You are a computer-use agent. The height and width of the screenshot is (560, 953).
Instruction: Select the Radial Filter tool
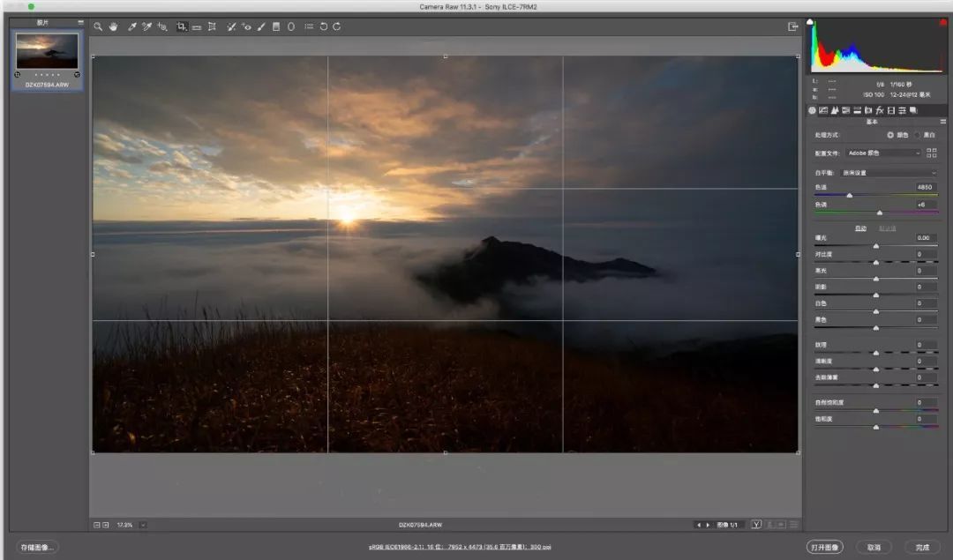coord(291,26)
